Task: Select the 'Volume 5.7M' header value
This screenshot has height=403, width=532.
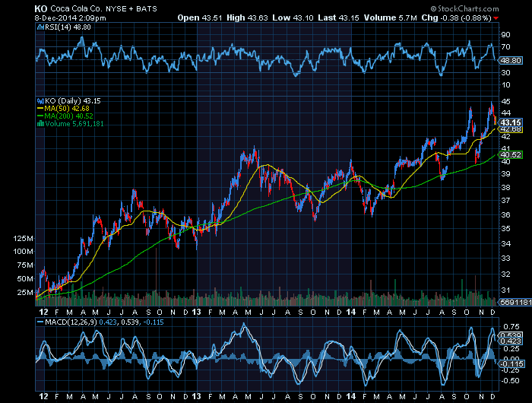Action: [x=390, y=17]
